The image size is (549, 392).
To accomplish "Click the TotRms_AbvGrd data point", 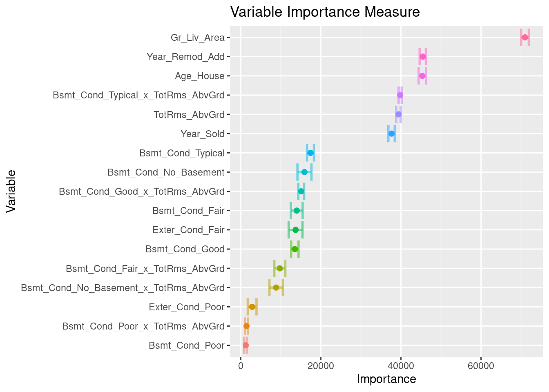I will [398, 114].
